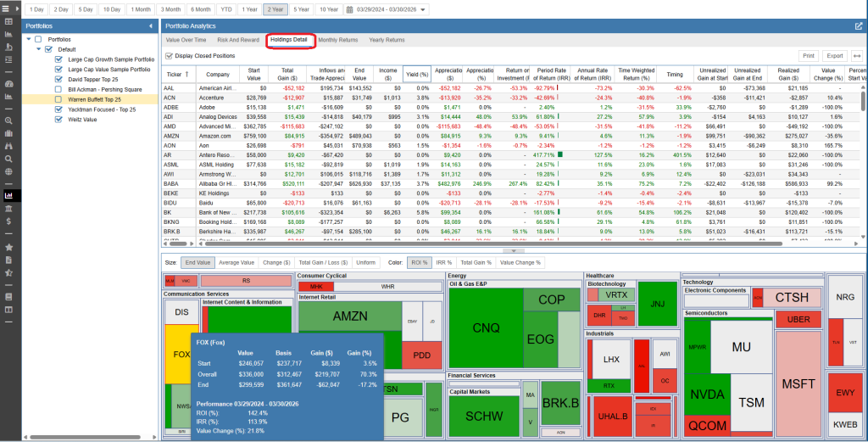The width and height of the screenshot is (868, 442).
Task: Open the area chart icon in sidebar
Action: tap(8, 34)
